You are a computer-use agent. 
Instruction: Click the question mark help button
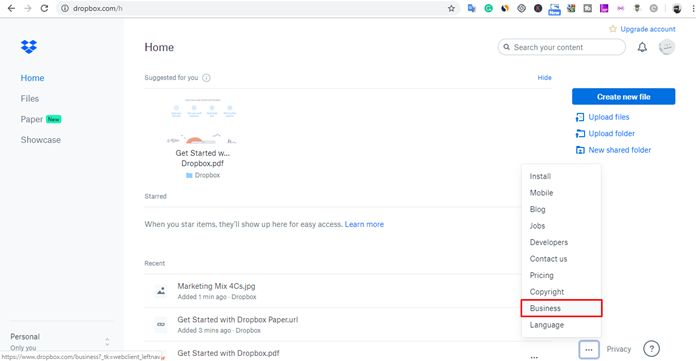tap(652, 349)
